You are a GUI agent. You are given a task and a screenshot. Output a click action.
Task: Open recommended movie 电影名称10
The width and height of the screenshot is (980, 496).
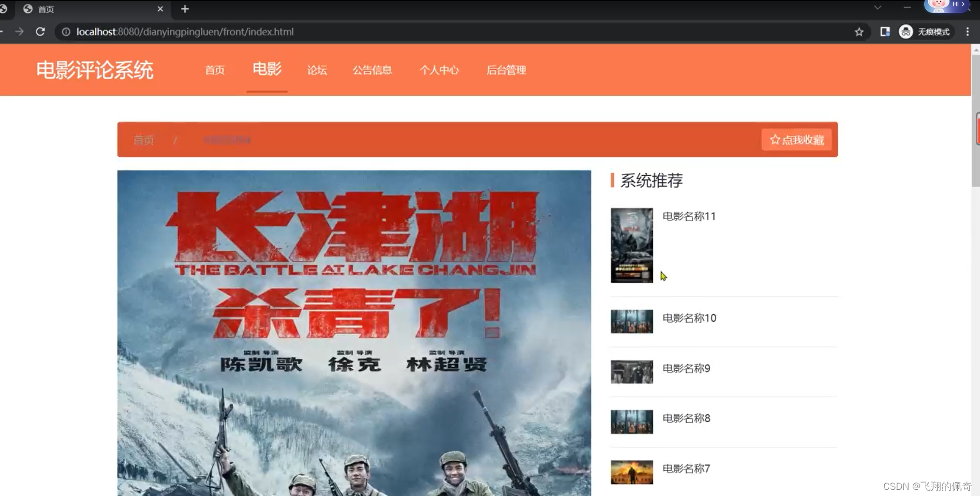[689, 318]
